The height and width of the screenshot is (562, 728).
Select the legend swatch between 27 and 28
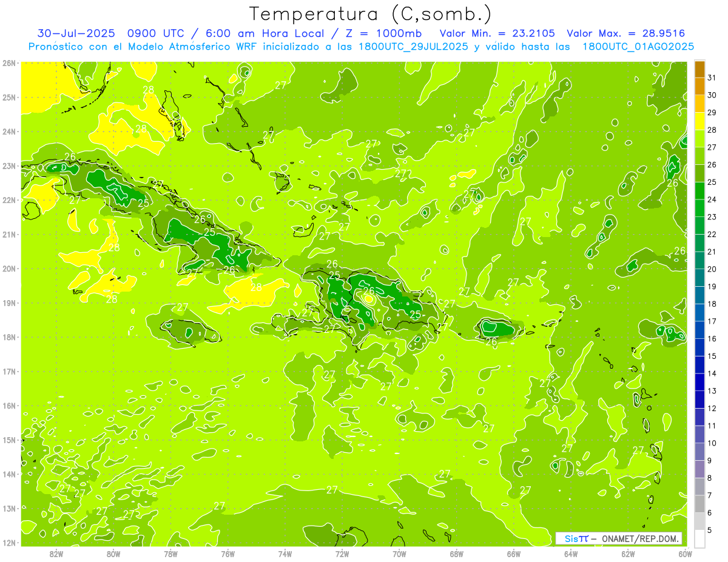(699, 139)
